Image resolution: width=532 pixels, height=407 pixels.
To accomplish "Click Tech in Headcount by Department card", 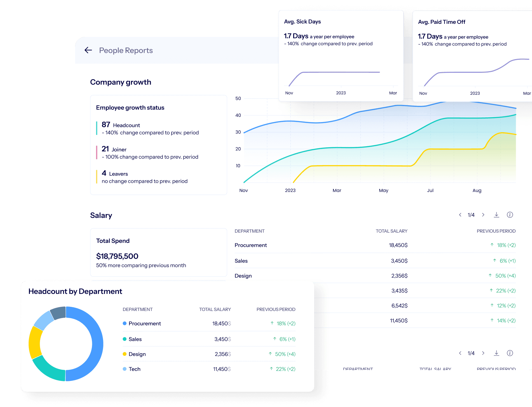I will [x=135, y=369].
